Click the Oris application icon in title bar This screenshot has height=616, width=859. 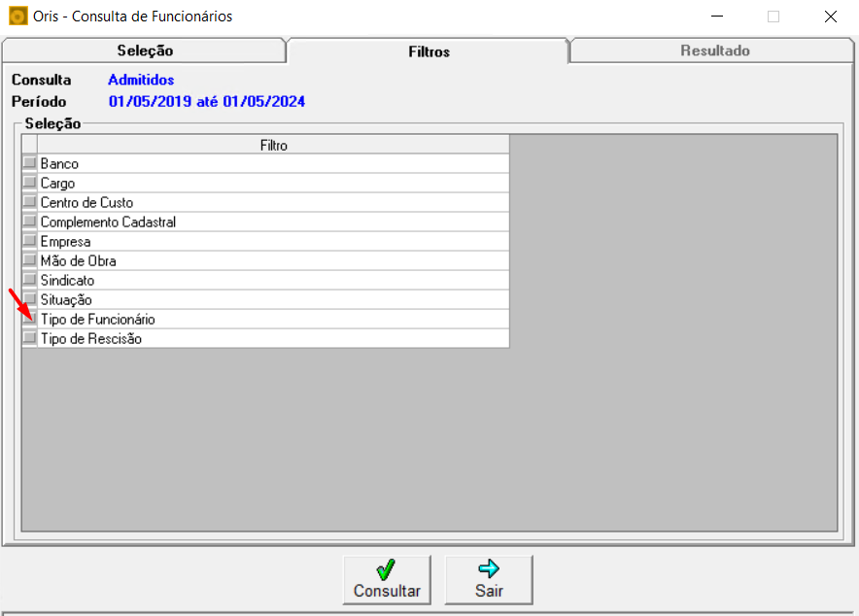17,17
